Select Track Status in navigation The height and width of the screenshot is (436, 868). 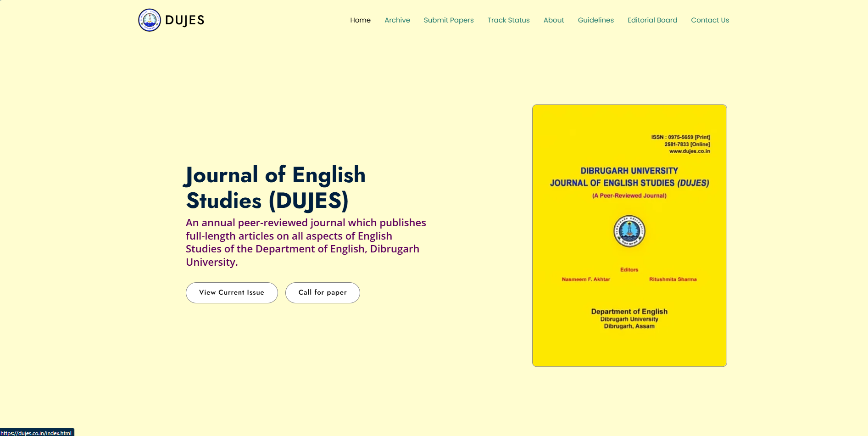coord(508,20)
